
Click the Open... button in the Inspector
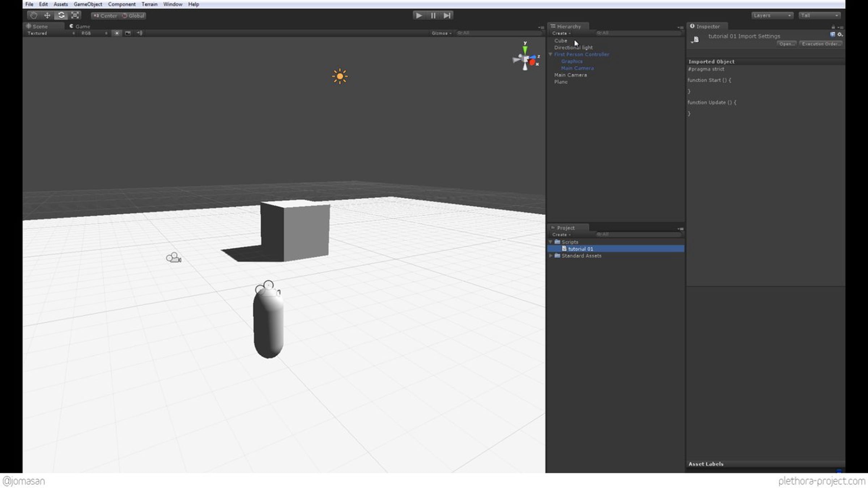787,44
